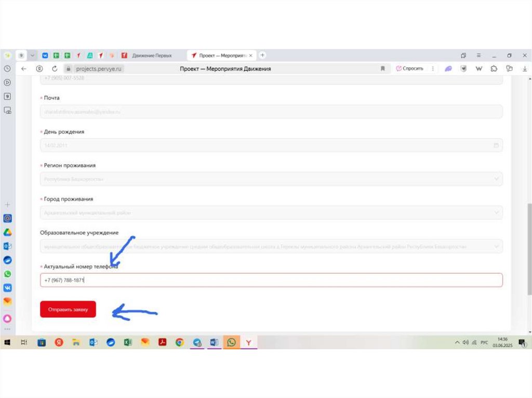Reload the current page
This screenshot has width=532, height=398.
click(x=55, y=68)
